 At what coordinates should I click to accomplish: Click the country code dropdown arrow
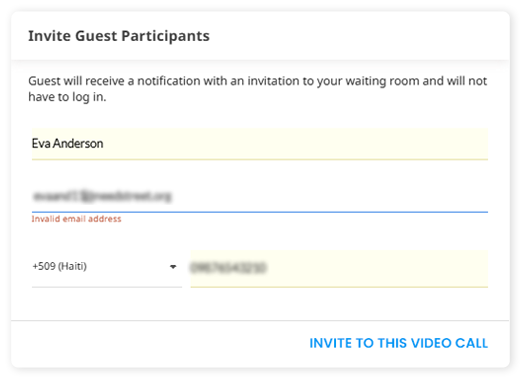(x=173, y=267)
